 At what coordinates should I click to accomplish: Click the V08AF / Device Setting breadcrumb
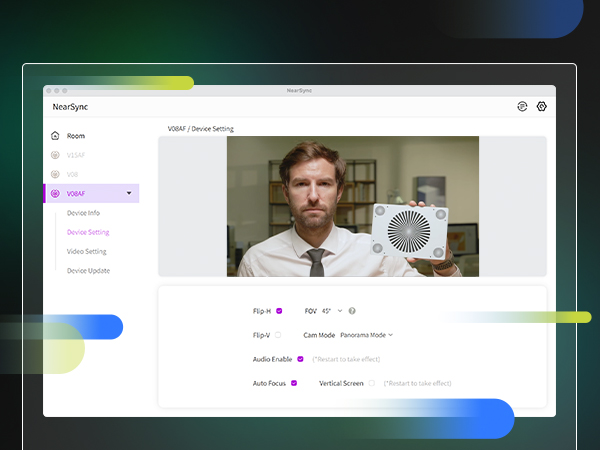(x=201, y=129)
